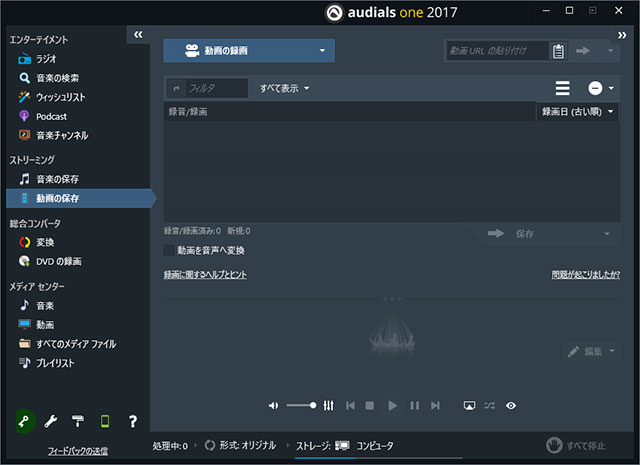Click the 録音/録画 column header
640x465 pixels.
(188, 111)
